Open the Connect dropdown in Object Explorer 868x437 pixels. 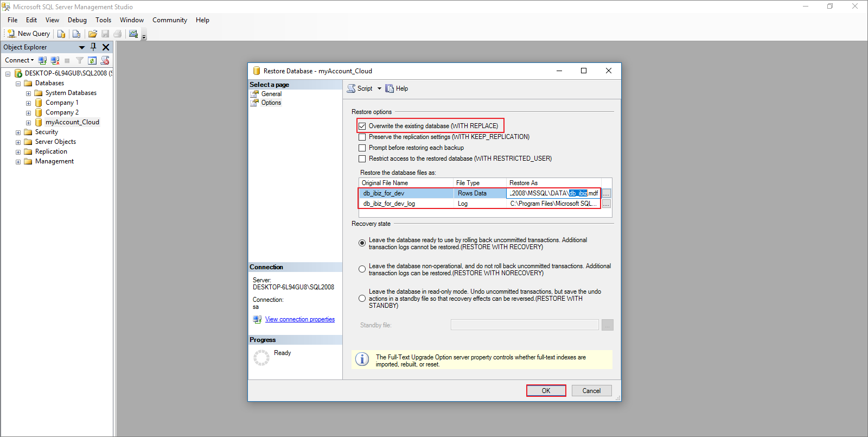[x=20, y=60]
